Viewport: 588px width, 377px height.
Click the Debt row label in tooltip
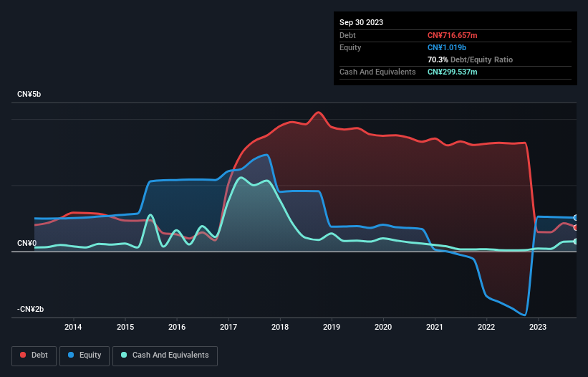[347, 35]
